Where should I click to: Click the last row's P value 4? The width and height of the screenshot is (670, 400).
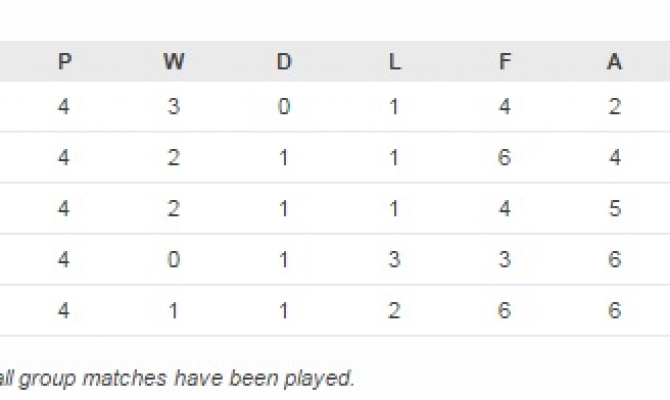point(65,311)
